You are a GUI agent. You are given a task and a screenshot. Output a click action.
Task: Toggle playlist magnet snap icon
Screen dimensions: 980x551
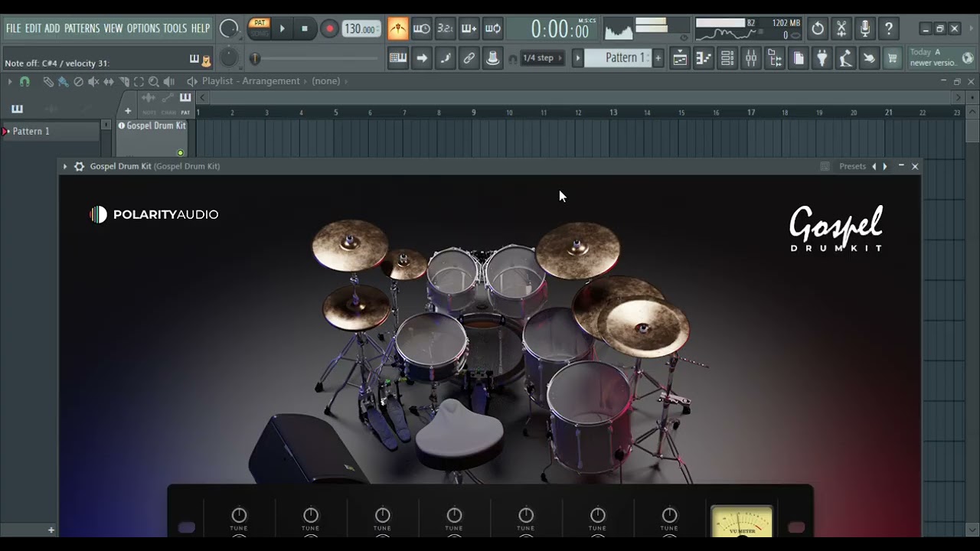[24, 81]
